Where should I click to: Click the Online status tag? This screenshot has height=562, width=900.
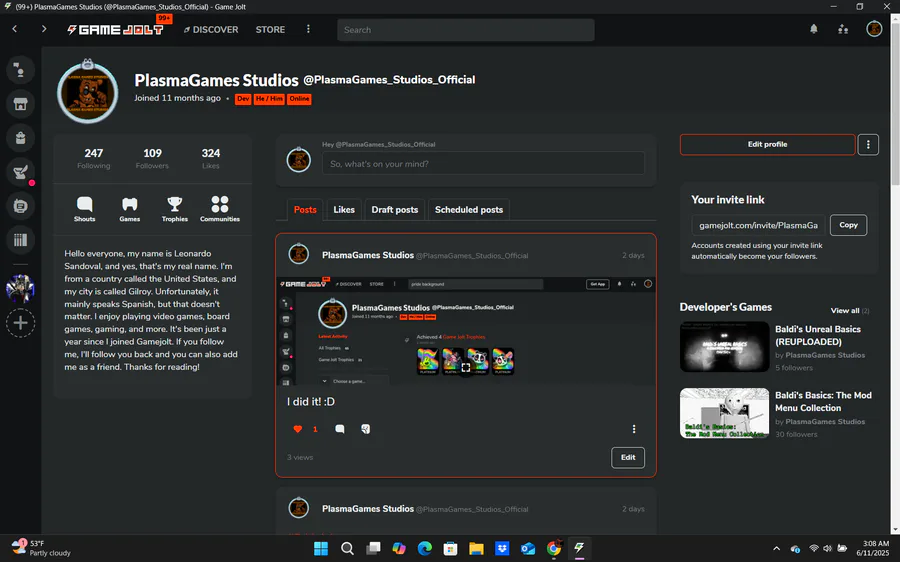tap(299, 99)
